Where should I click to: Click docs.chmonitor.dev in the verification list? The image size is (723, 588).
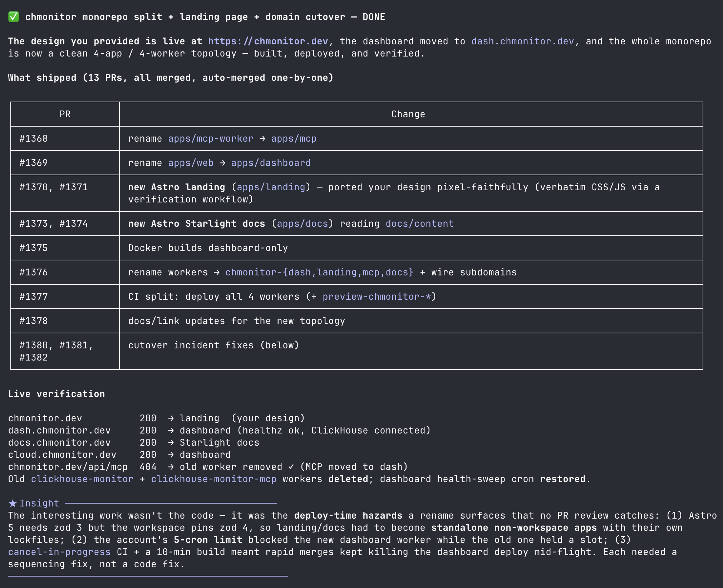[59, 442]
